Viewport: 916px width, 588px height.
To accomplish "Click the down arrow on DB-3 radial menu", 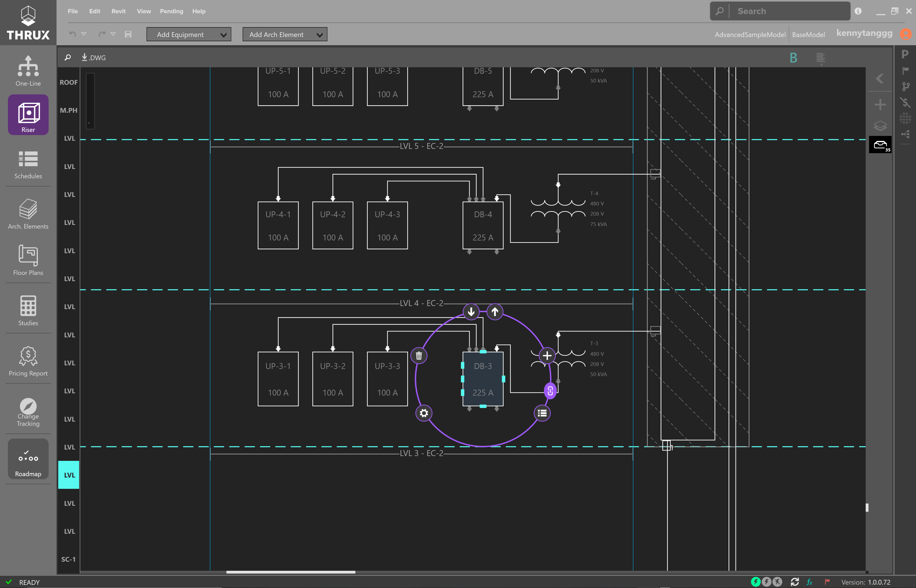I will [471, 312].
